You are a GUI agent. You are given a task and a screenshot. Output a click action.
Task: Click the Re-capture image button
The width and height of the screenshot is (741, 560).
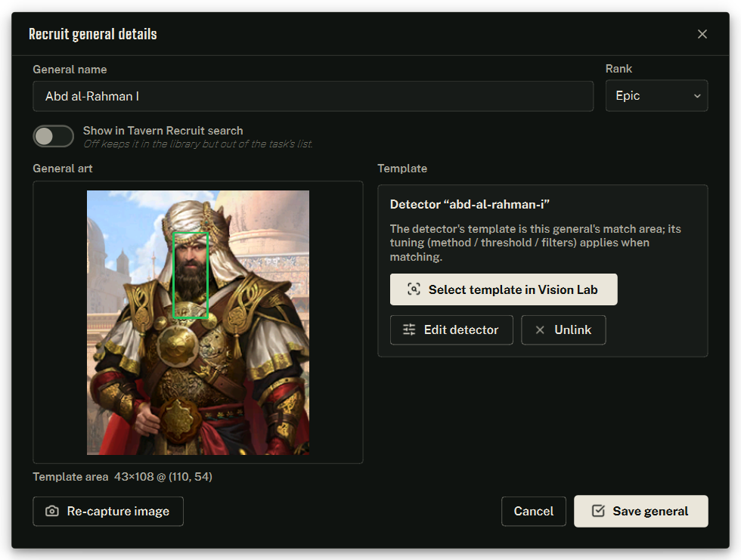coord(108,512)
